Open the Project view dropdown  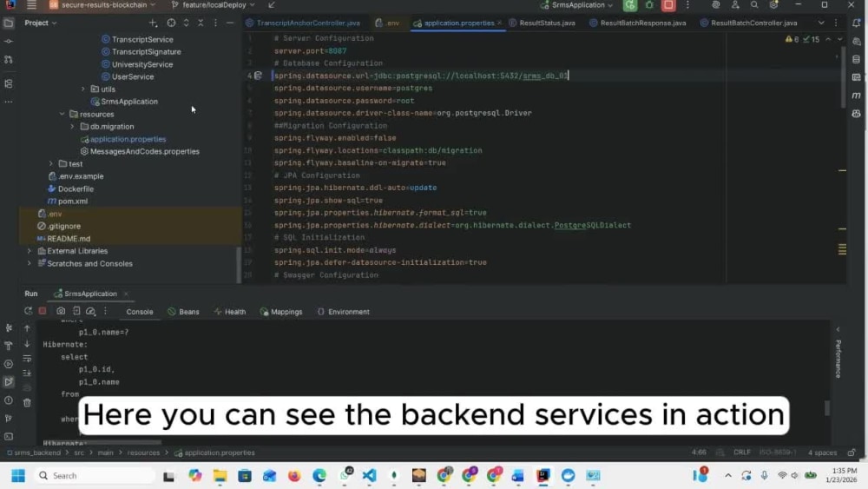coord(41,23)
